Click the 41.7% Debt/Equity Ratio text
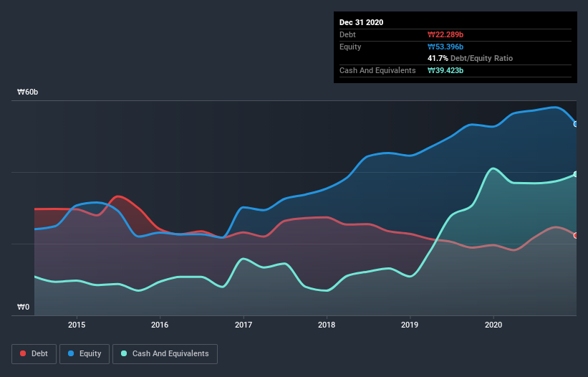Viewport: 588px width, 377px height. (471, 59)
